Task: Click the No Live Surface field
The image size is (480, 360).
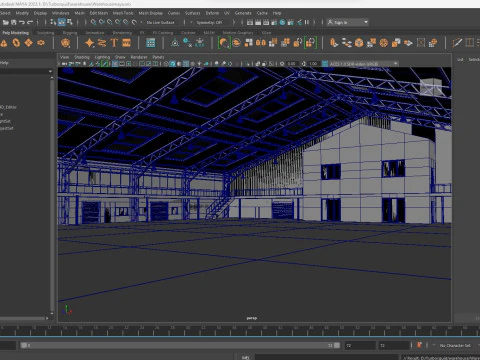Action: [161, 22]
